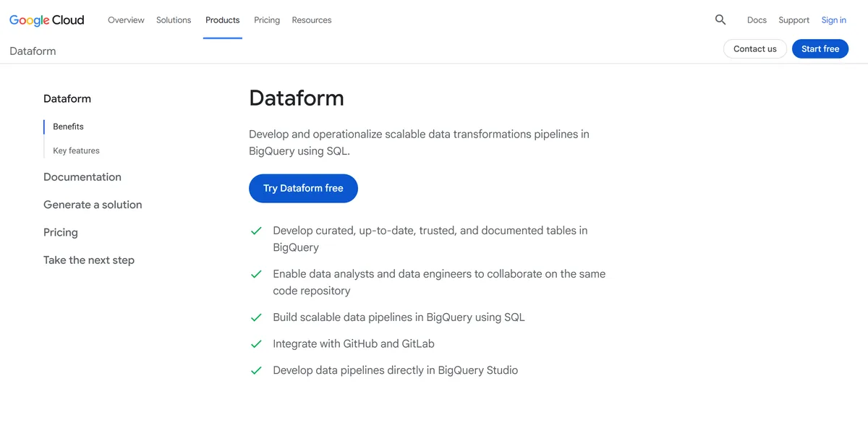Click the Try Dataform free button
The height and width of the screenshot is (423, 868).
(x=303, y=188)
